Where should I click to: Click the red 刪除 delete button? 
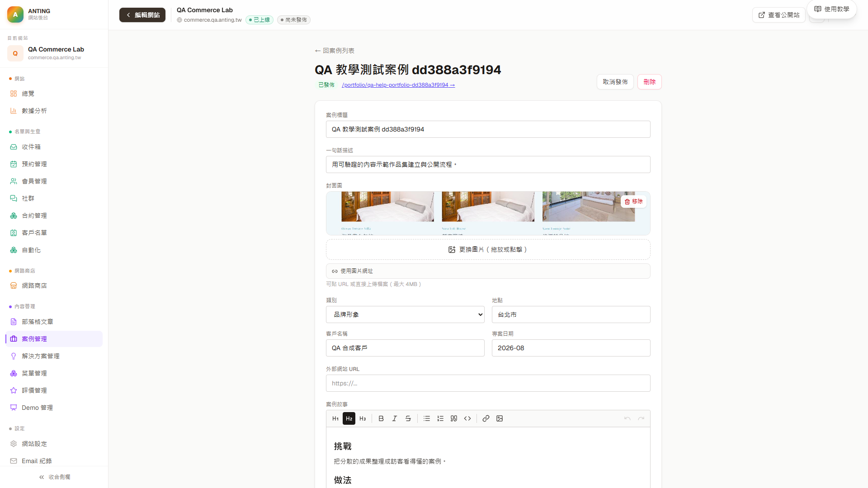click(x=649, y=82)
